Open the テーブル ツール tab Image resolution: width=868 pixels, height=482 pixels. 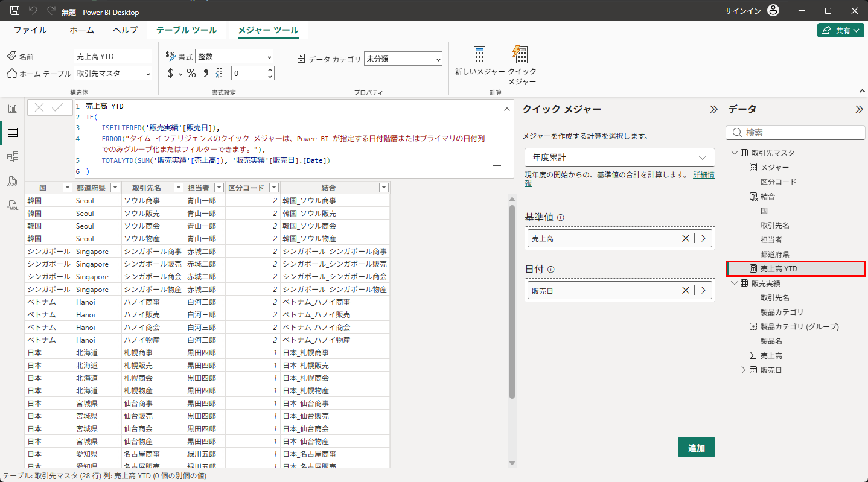tap(187, 30)
